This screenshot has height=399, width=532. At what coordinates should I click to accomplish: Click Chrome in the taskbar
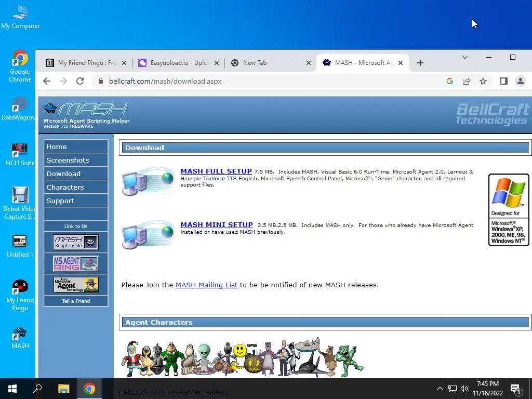click(89, 389)
